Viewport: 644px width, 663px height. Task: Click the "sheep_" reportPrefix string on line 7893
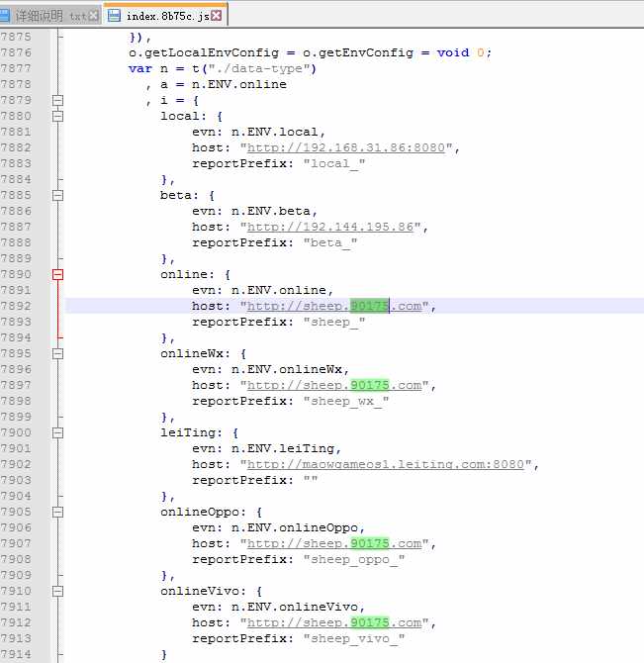click(x=334, y=322)
